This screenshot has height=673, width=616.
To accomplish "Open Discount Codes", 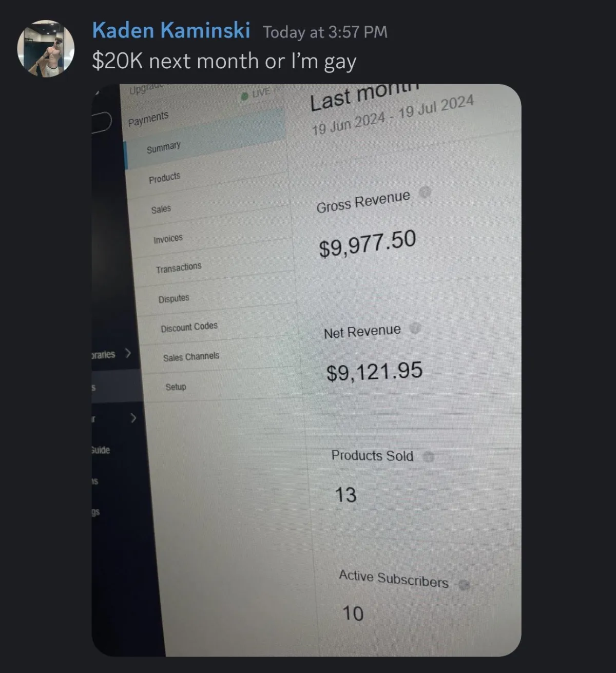I will (189, 327).
